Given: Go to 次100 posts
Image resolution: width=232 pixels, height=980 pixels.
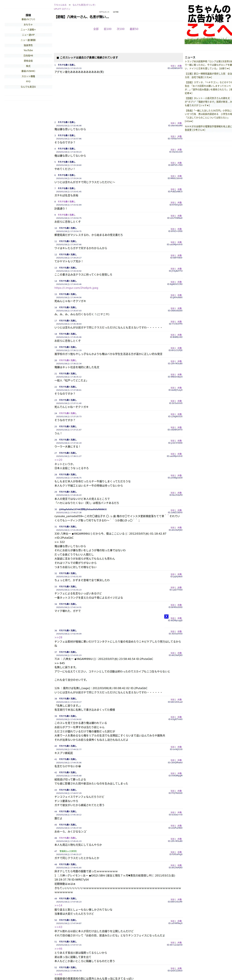Looking at the screenshot, I should (121, 29).
